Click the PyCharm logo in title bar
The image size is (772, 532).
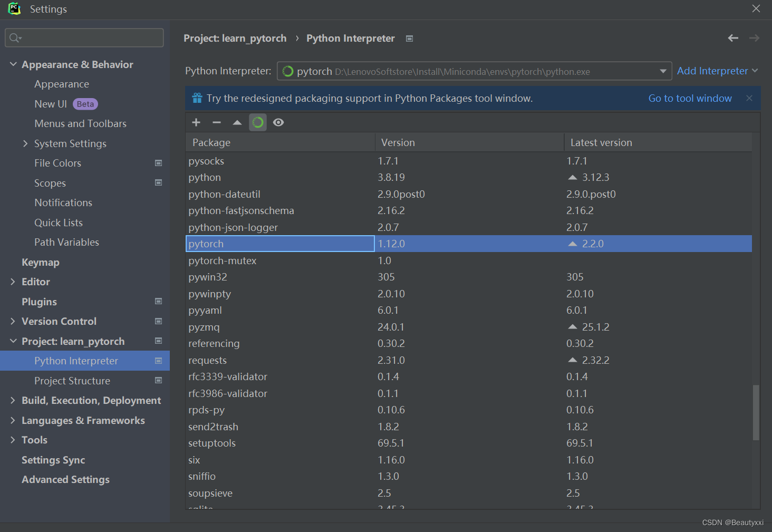(14, 8)
